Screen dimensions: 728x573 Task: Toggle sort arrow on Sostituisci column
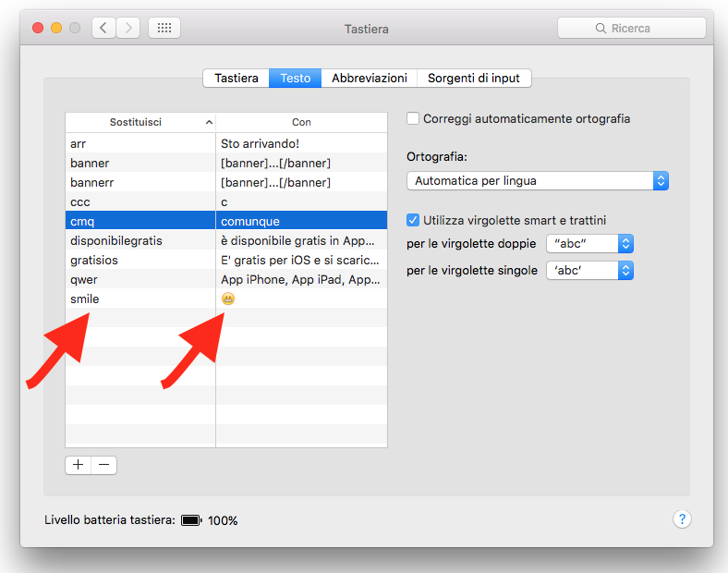click(209, 122)
